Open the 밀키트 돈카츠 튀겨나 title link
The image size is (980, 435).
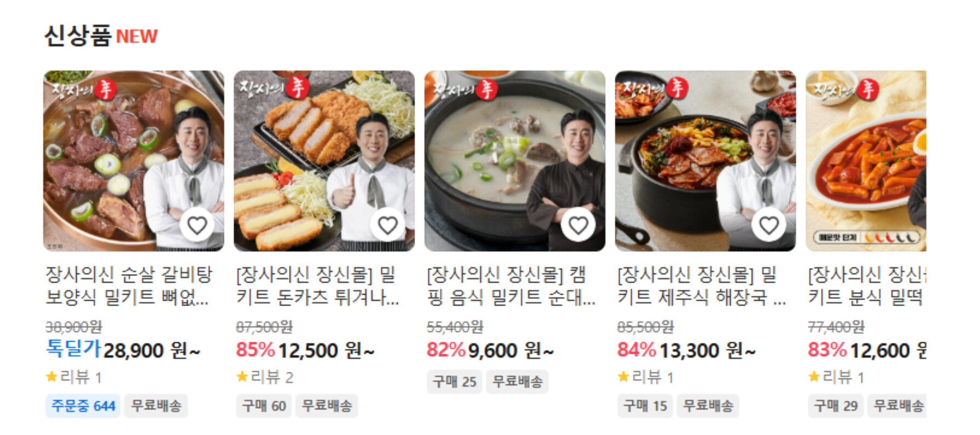pos(318,286)
